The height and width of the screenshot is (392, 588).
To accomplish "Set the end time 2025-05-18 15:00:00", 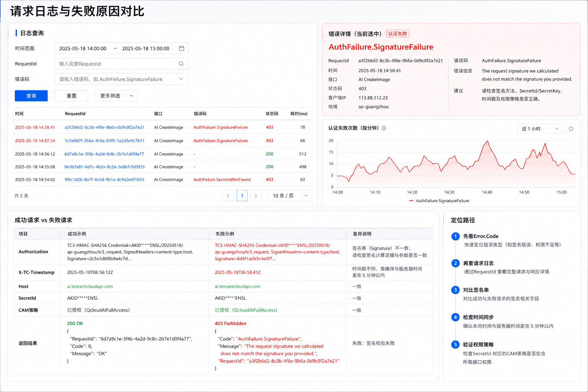I will tap(146, 49).
